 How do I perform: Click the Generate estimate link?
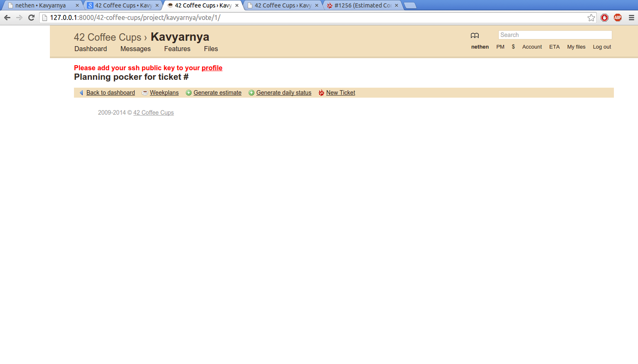point(217,93)
